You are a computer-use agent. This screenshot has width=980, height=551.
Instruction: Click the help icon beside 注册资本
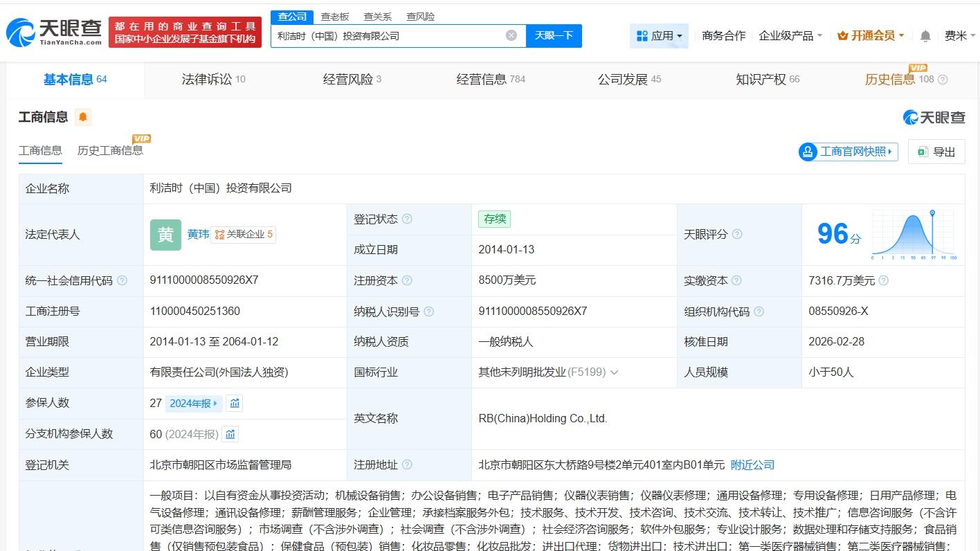click(x=409, y=280)
